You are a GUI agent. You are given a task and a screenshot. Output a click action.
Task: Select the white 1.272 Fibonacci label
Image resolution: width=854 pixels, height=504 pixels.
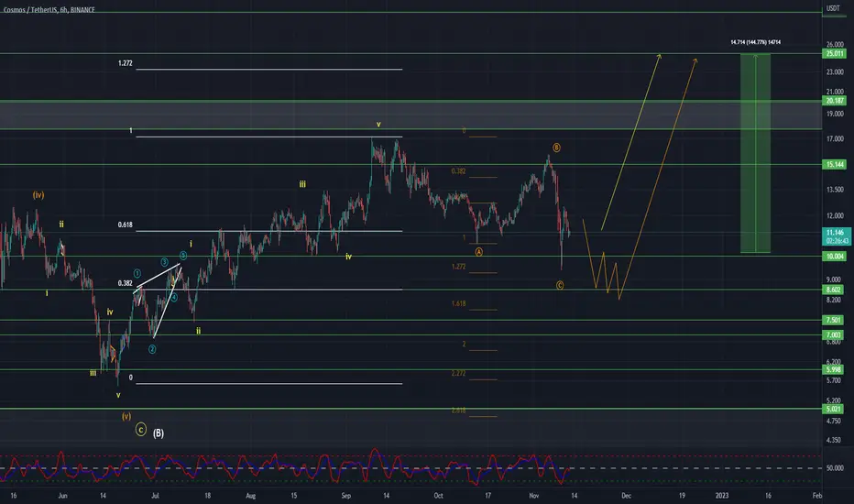click(126, 63)
